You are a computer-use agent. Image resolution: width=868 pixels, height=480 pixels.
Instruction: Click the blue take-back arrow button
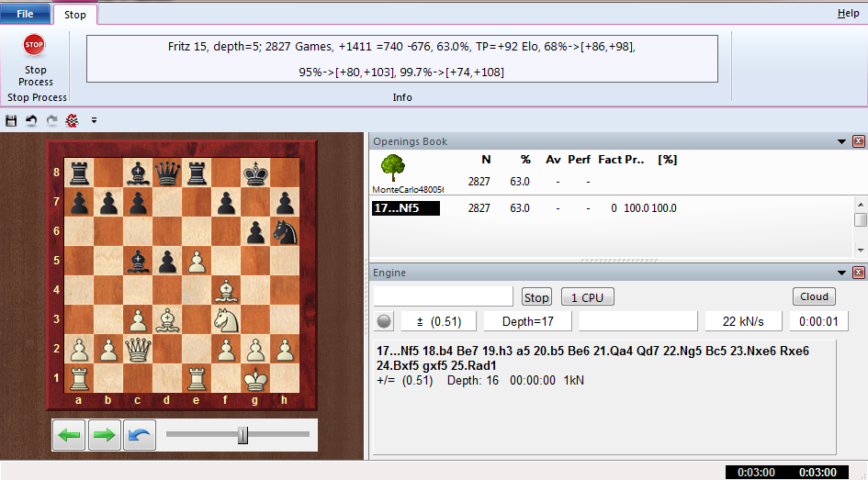point(138,435)
